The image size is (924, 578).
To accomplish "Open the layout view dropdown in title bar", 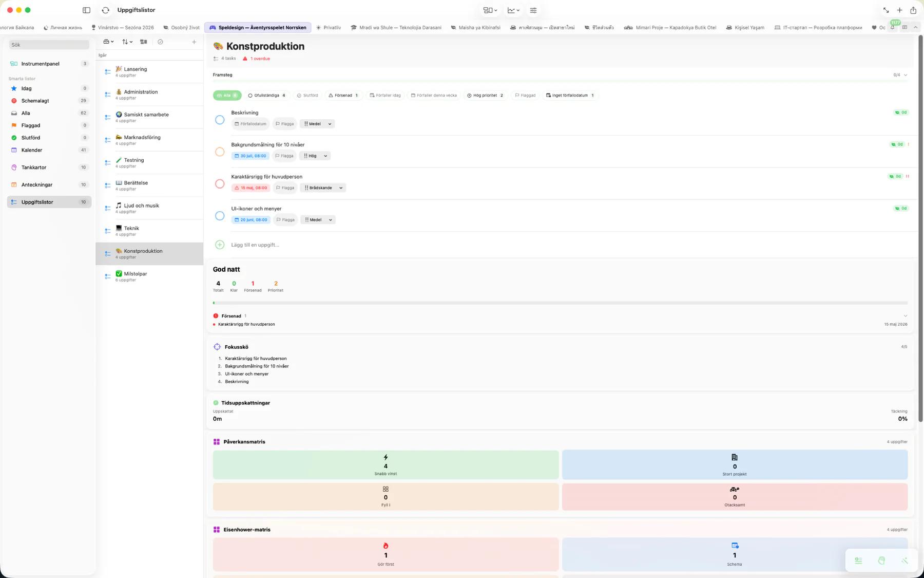I will [490, 10].
